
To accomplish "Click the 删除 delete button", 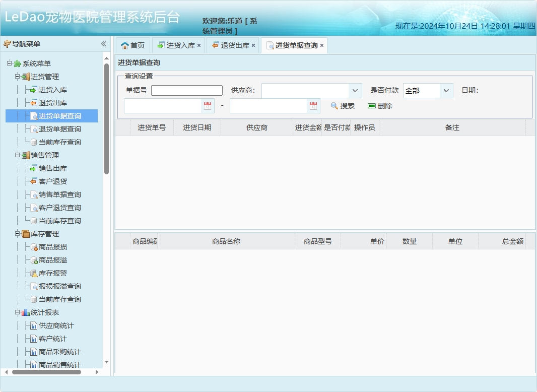I will 381,105.
